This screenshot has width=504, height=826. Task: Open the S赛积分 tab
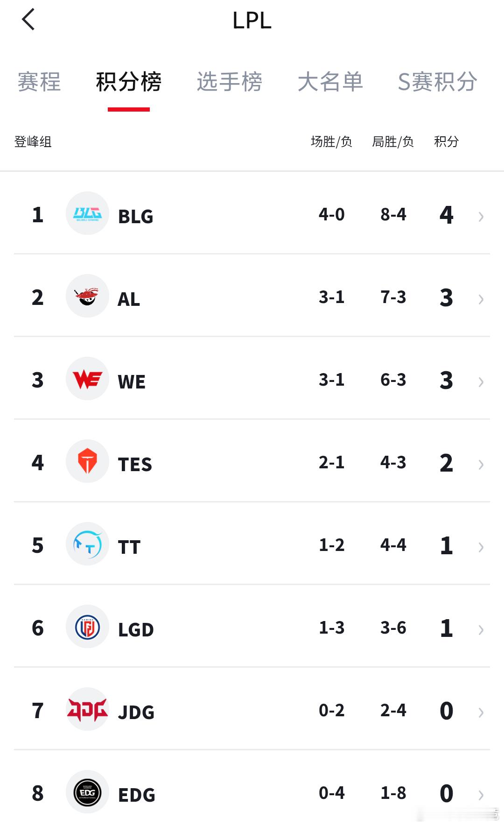click(x=437, y=82)
